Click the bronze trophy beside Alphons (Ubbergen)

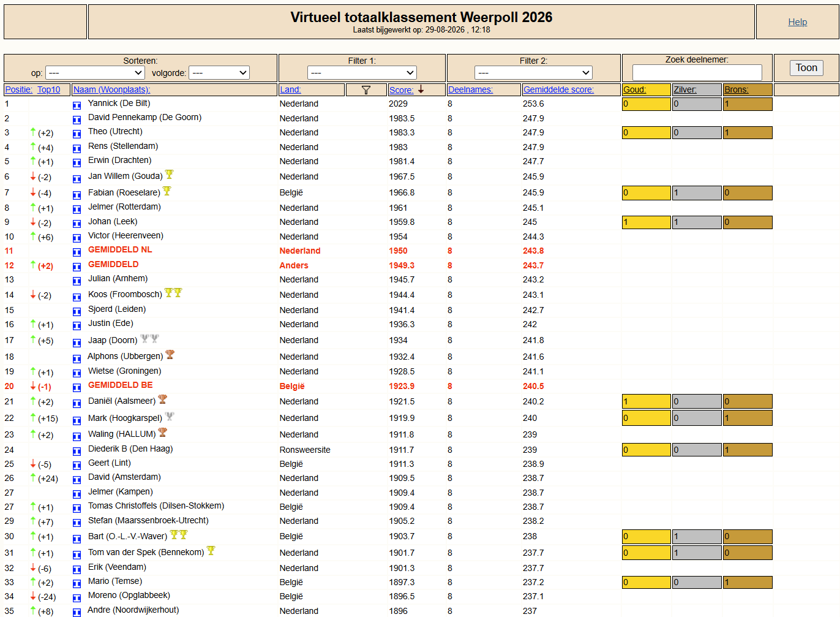point(170,355)
